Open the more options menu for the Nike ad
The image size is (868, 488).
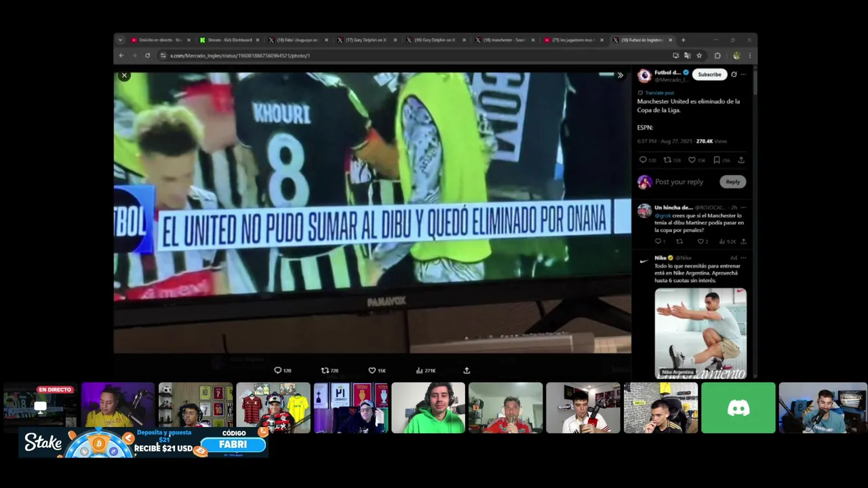pyautogui.click(x=743, y=258)
